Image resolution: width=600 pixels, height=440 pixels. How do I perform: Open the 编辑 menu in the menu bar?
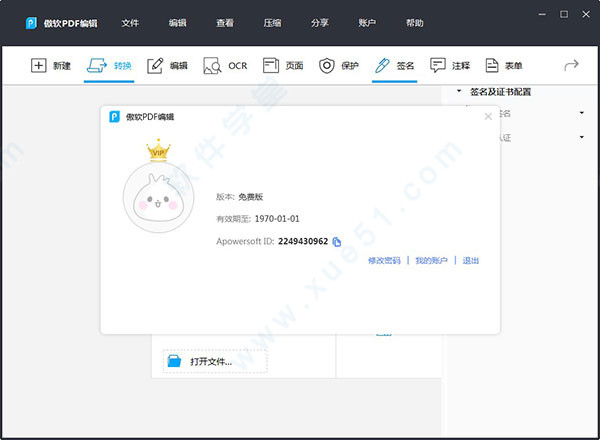[x=178, y=23]
